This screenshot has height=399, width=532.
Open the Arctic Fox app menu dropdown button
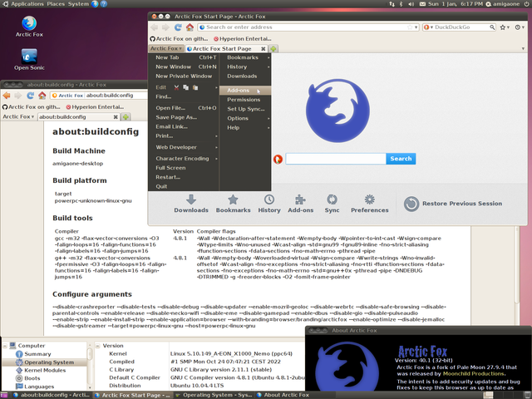166,48
